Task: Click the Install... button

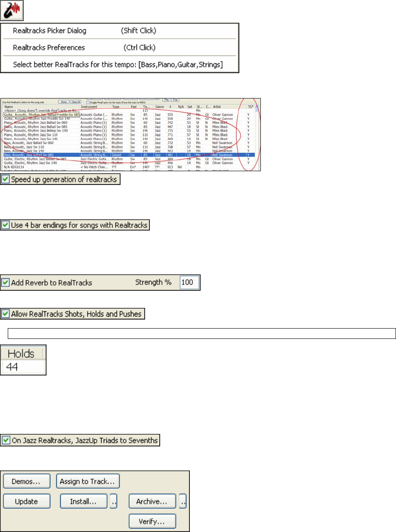Action: [x=84, y=501]
